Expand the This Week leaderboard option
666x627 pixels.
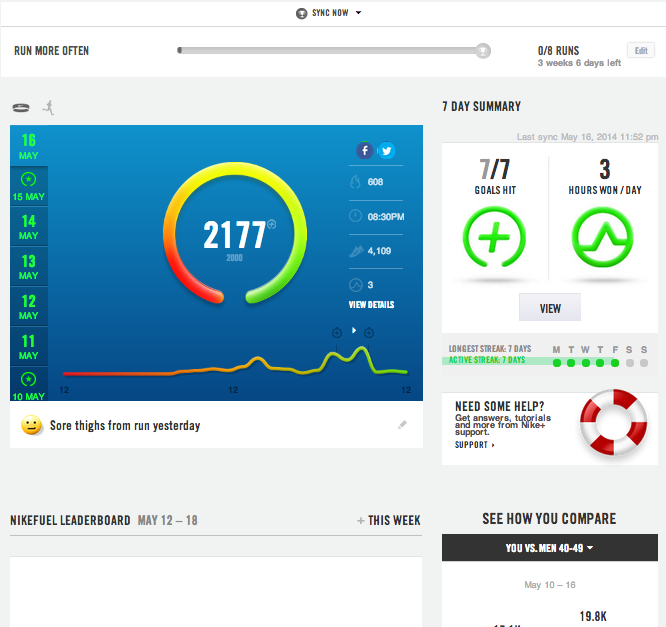(389, 520)
